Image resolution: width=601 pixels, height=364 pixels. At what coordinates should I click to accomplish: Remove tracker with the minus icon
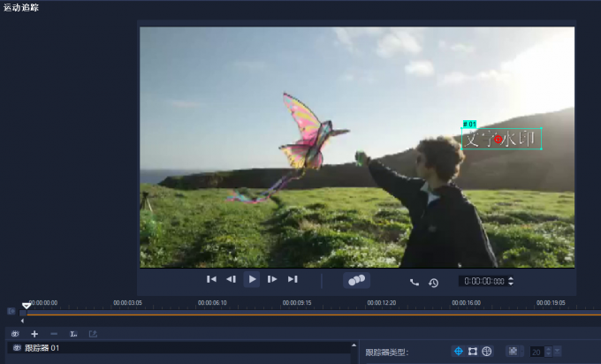tap(54, 334)
